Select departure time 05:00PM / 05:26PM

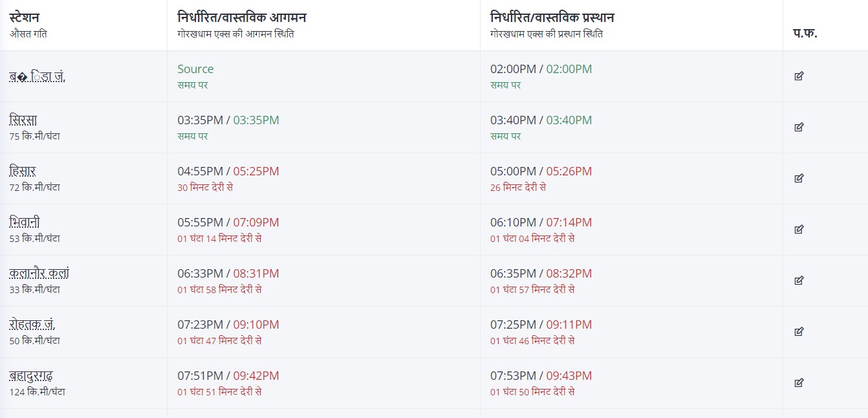pos(541,171)
